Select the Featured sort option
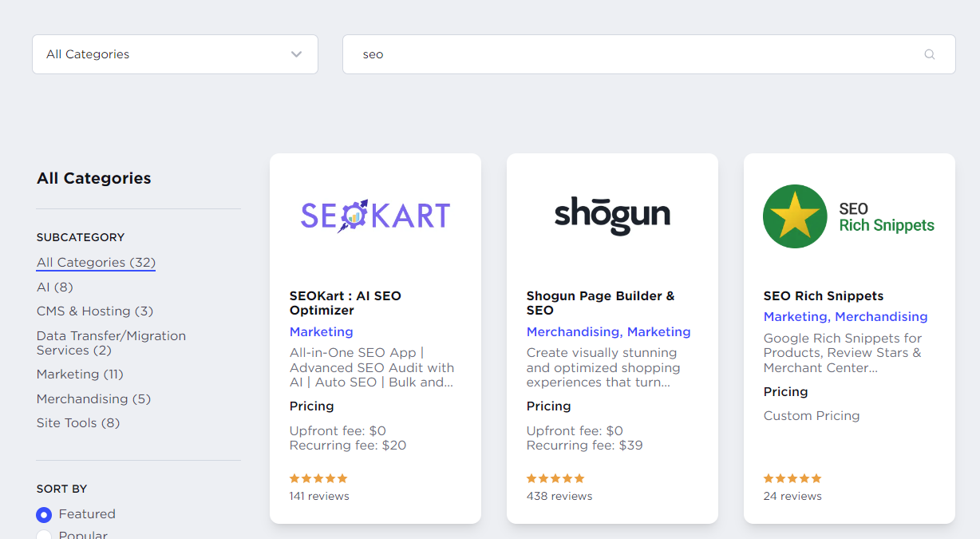 (x=44, y=514)
